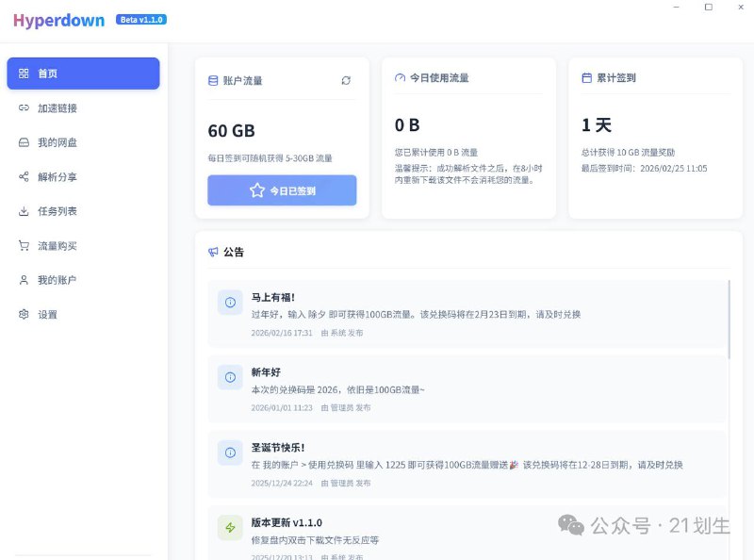Click the 我的账户 user icon
Screen dimensions: 754x560
click(x=24, y=280)
